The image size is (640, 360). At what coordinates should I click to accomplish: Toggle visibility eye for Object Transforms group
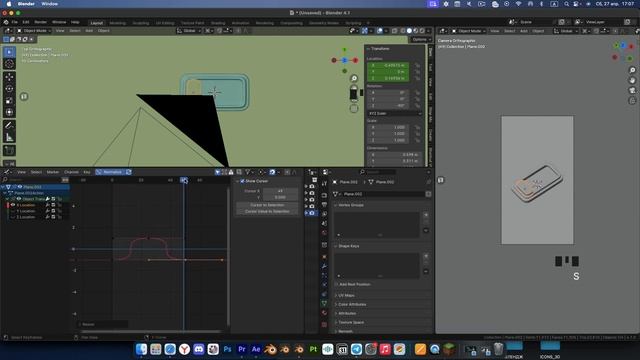tap(19, 199)
